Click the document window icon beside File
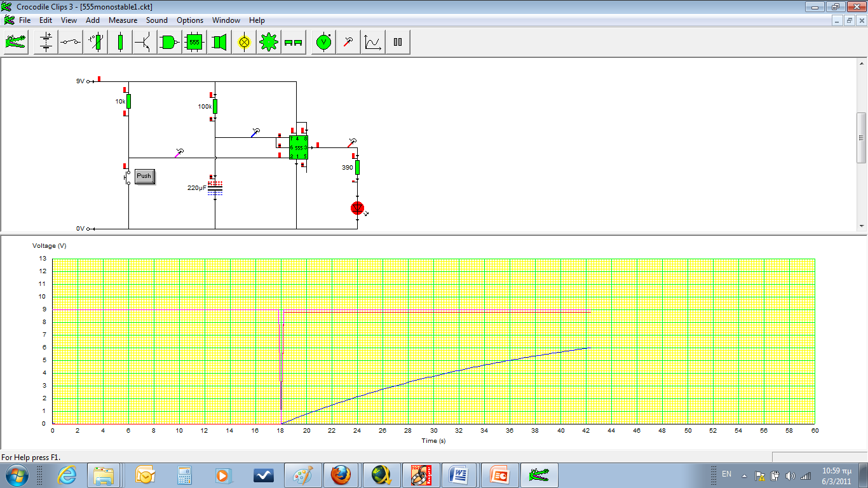This screenshot has width=868, height=488. click(x=9, y=20)
